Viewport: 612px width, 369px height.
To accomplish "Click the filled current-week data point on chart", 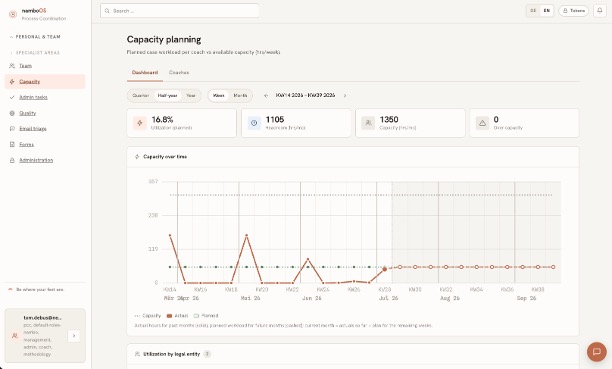I will tap(384, 269).
